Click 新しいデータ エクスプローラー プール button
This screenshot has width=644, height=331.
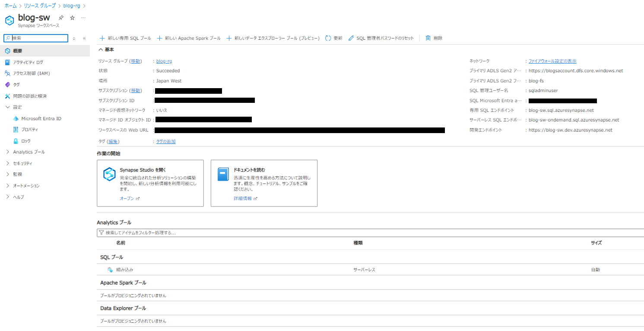click(x=273, y=38)
